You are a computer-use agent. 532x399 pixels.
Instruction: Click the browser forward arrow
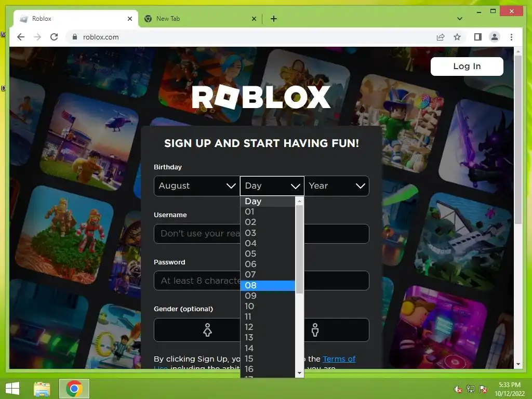tap(37, 37)
